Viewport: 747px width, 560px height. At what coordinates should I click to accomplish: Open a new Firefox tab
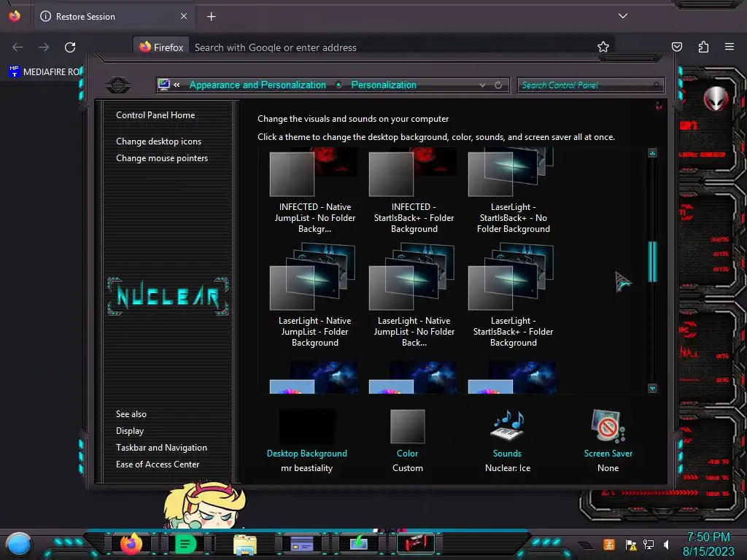[x=211, y=17]
